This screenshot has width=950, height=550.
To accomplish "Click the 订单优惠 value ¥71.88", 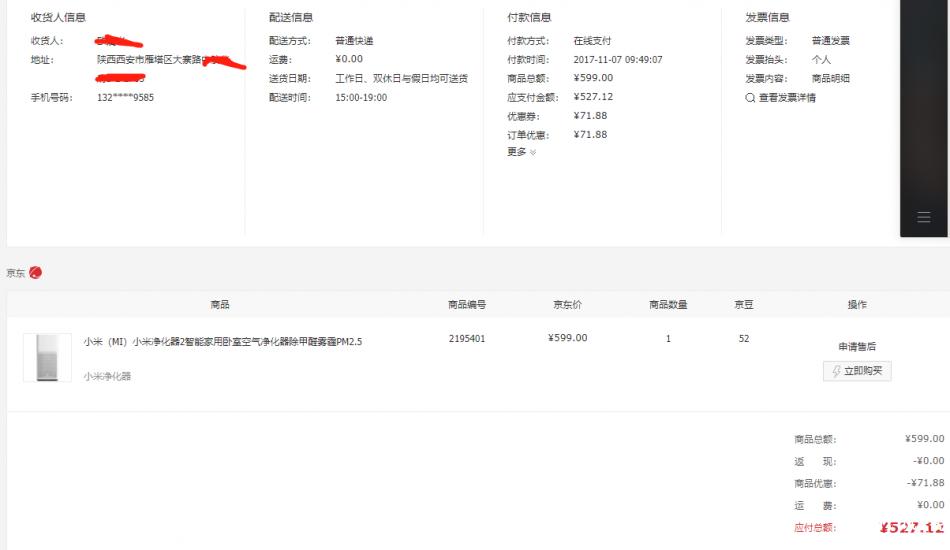I will [x=590, y=134].
